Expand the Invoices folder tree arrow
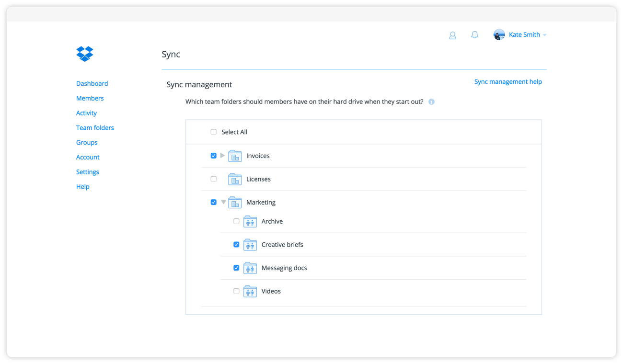 point(223,156)
